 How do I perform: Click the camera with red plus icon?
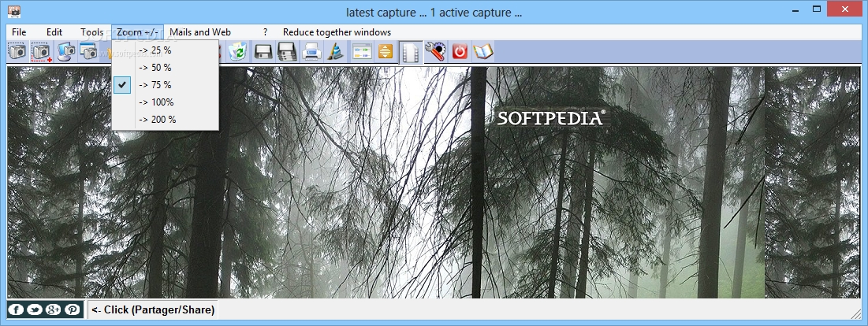(41, 52)
